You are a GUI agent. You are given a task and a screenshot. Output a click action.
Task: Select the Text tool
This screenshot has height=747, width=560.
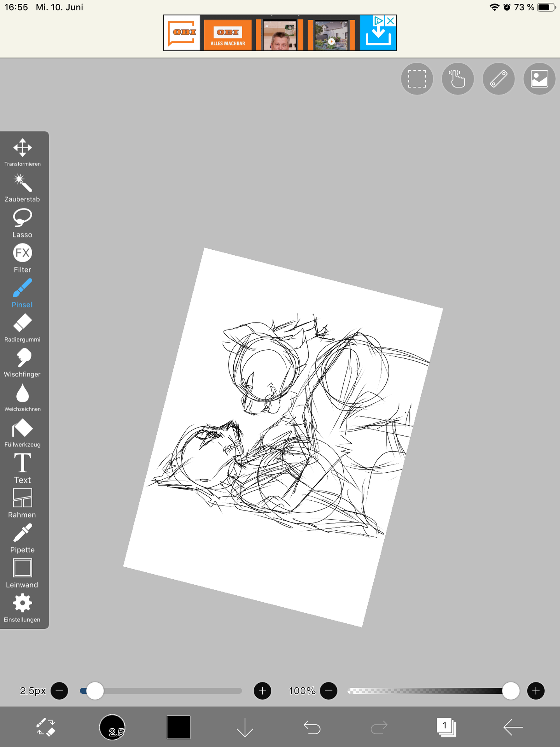23,468
